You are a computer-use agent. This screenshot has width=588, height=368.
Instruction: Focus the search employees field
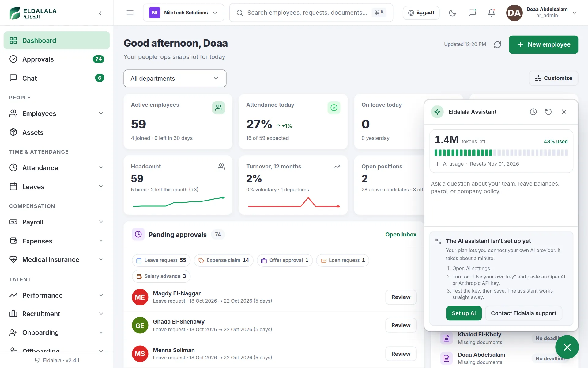pos(311,13)
